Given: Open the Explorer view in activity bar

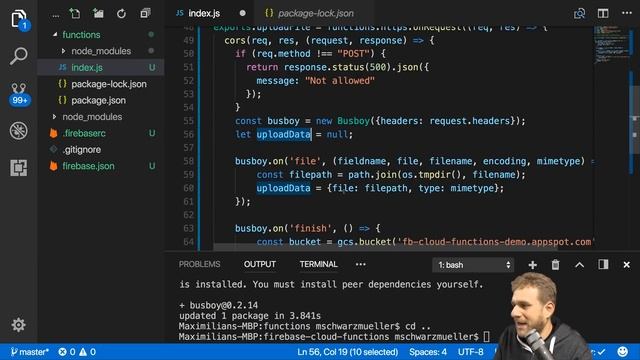Looking at the screenshot, I should [19, 19].
